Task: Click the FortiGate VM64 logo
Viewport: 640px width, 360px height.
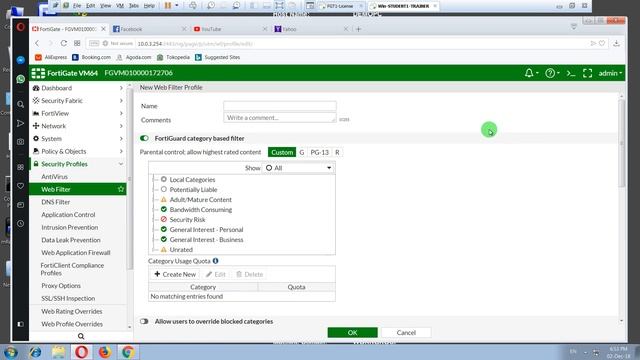Action: coord(65,73)
